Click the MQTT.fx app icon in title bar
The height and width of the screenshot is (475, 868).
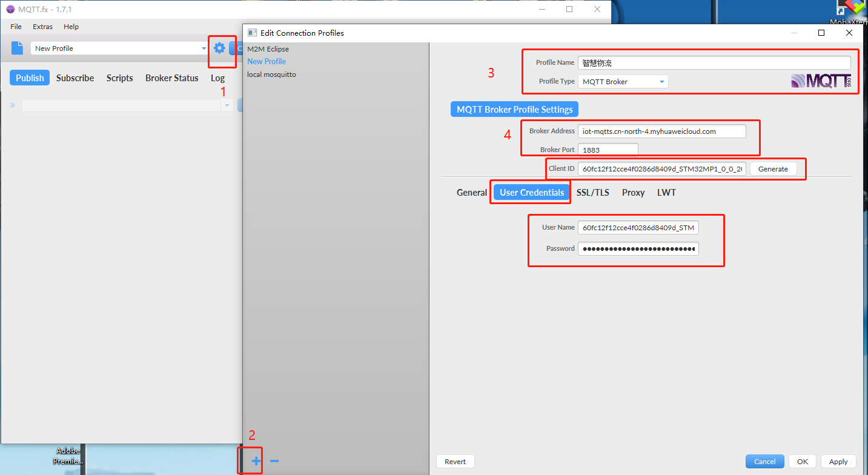coord(10,9)
